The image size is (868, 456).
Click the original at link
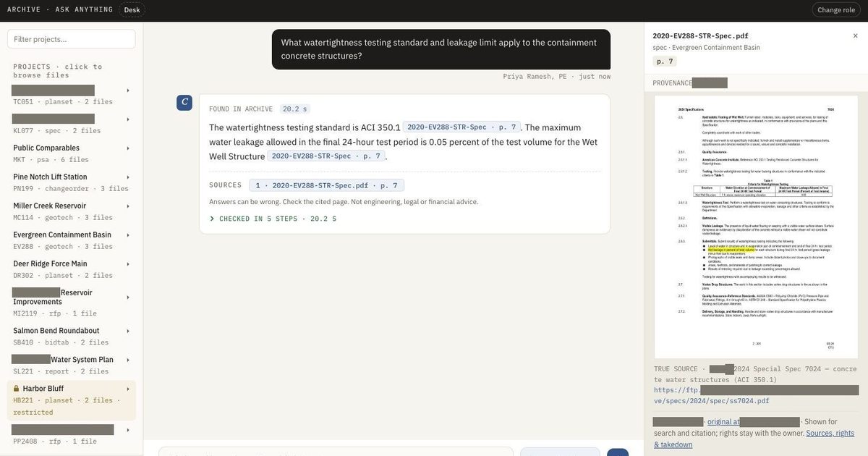click(723, 422)
